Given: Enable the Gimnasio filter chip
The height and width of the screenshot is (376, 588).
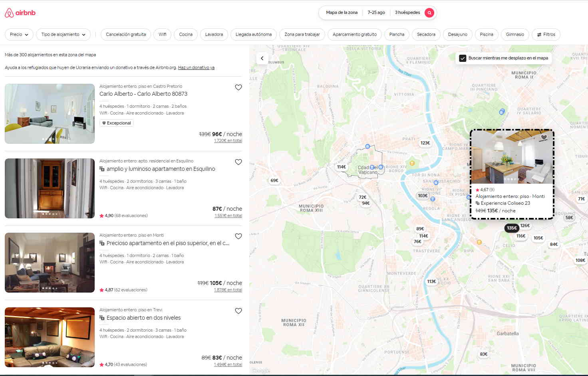Looking at the screenshot, I should pyautogui.click(x=515, y=34).
